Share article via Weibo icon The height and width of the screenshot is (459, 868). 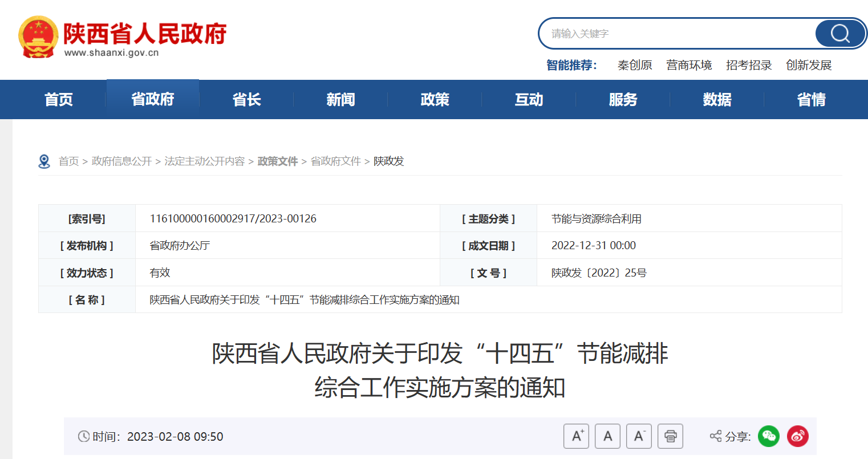(x=798, y=436)
